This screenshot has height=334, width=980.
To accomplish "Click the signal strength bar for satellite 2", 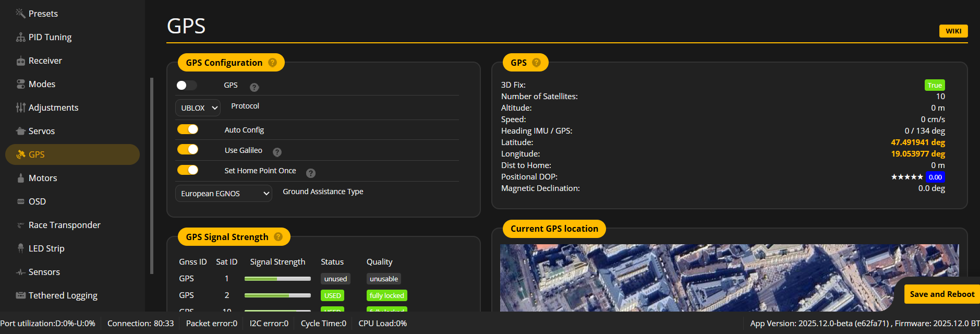I will tap(277, 295).
